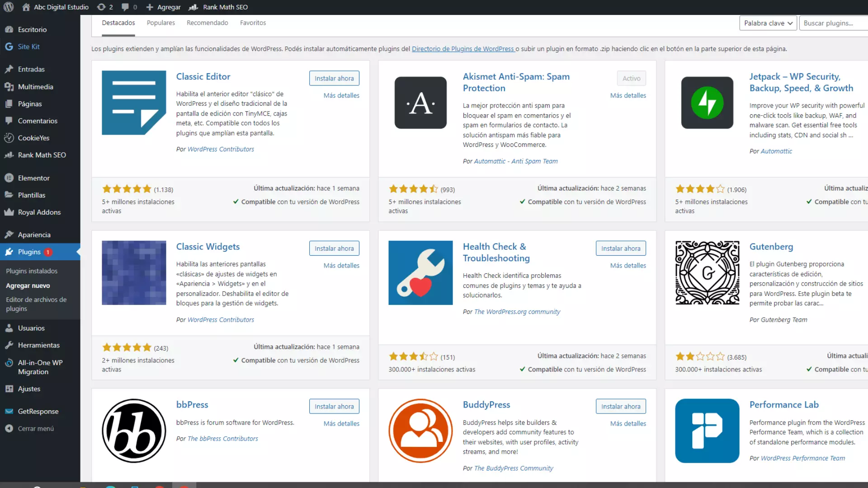
Task: Switch to the Favoritos tab
Action: point(253,23)
